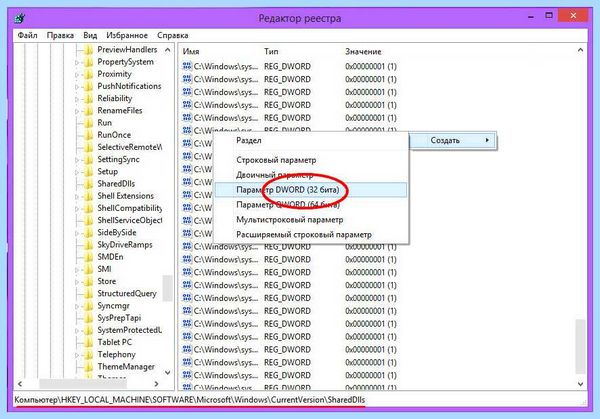
Task: Maximize the Редактор реестра window
Action: tap(549, 16)
